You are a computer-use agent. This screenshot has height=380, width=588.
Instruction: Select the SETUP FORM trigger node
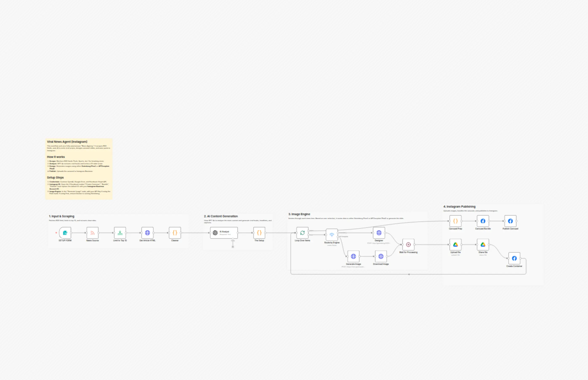click(x=65, y=233)
